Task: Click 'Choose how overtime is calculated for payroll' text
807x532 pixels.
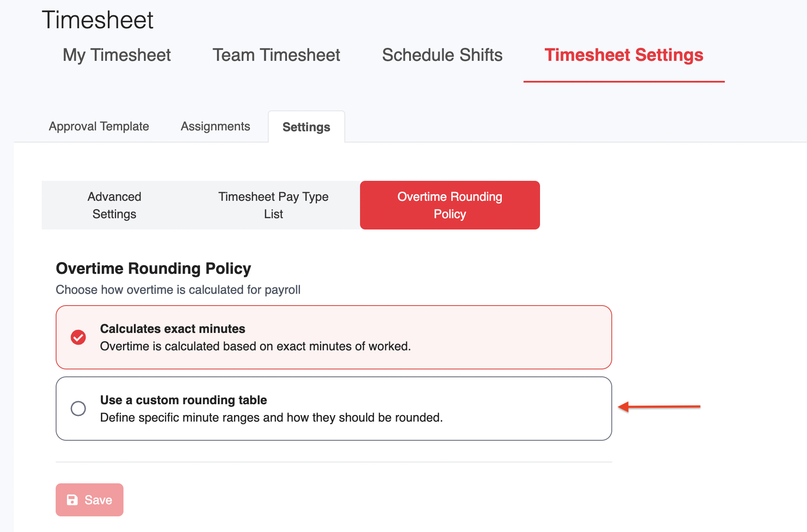Action: [178, 290]
